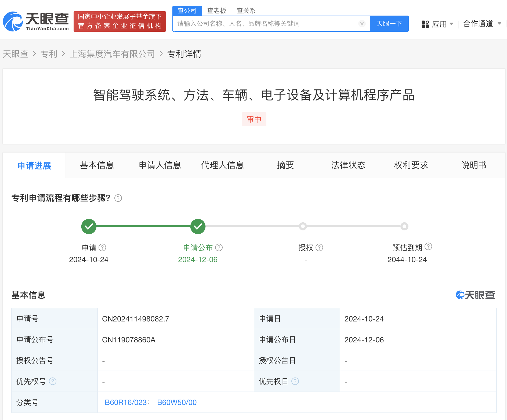Select the 摘要 tab

pyautogui.click(x=285, y=165)
